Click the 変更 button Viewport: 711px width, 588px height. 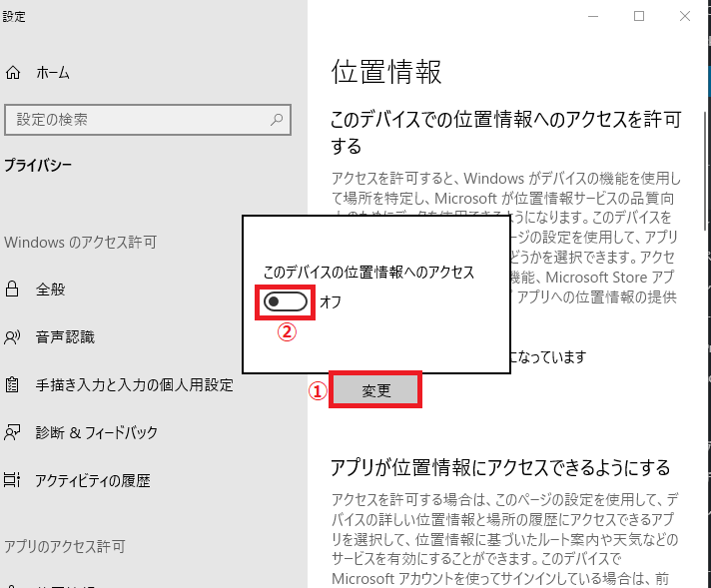tap(375, 390)
